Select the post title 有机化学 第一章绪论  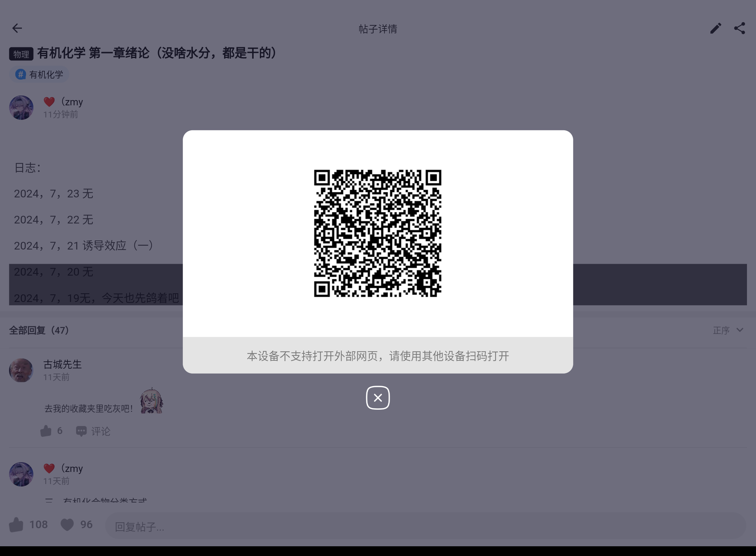pos(93,53)
